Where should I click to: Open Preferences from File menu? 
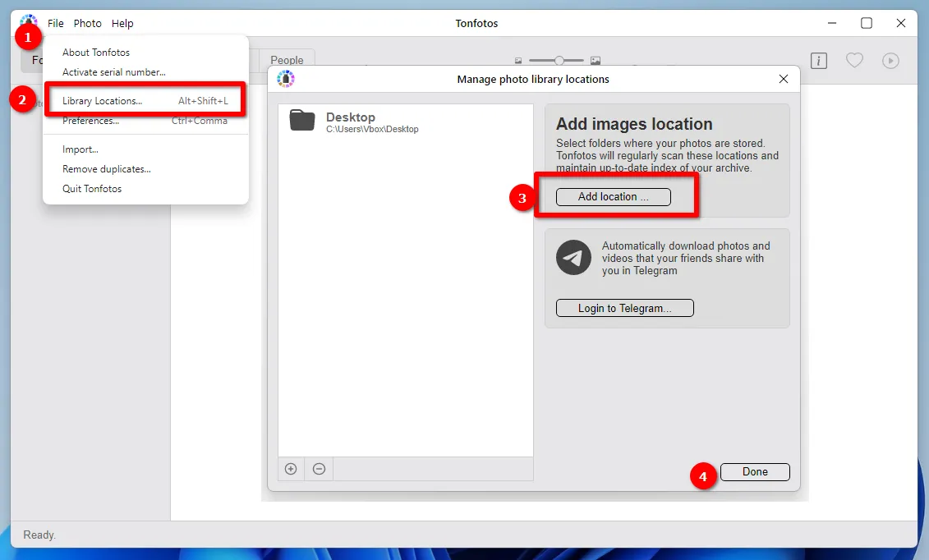[145, 121]
